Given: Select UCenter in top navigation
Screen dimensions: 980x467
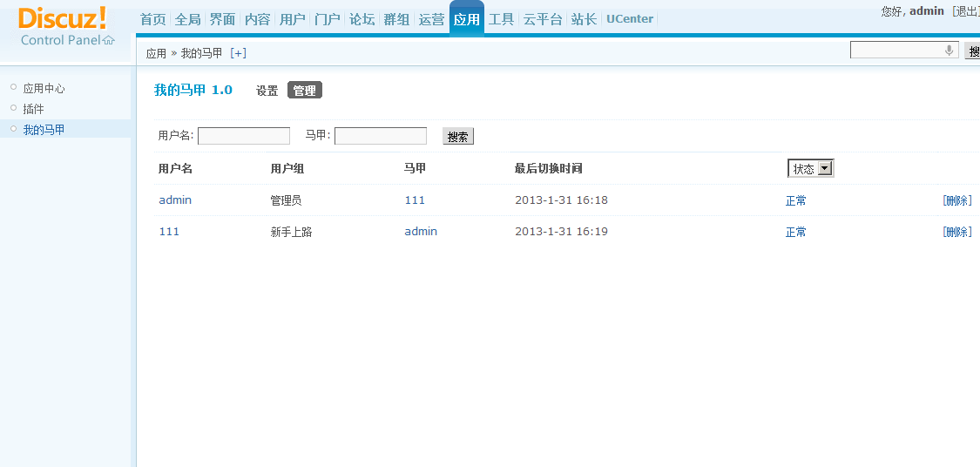Looking at the screenshot, I should 629,19.
